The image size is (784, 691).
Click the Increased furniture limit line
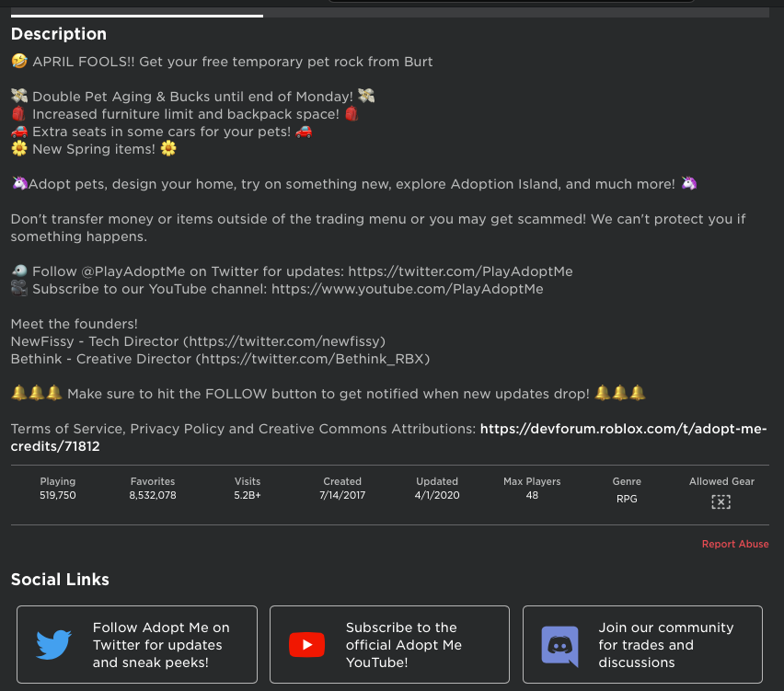pyautogui.click(x=185, y=114)
